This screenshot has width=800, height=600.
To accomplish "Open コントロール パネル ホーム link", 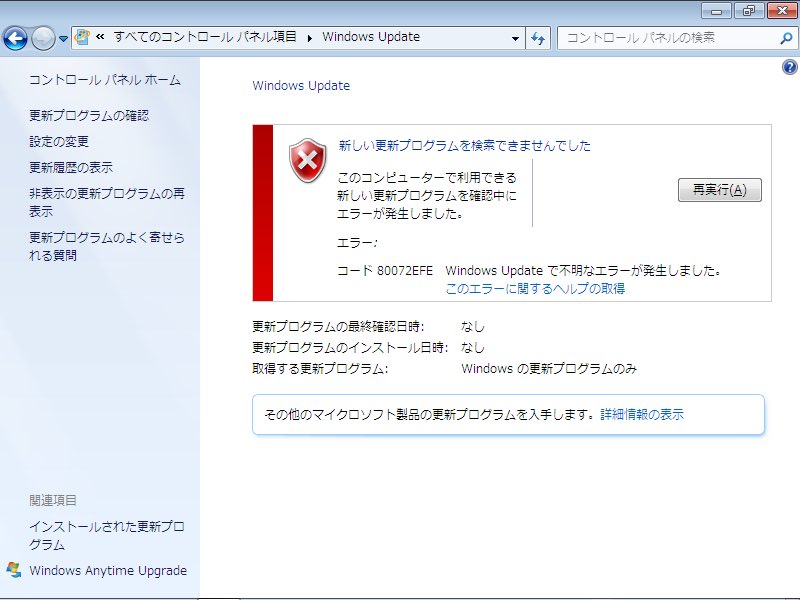I will coord(105,80).
